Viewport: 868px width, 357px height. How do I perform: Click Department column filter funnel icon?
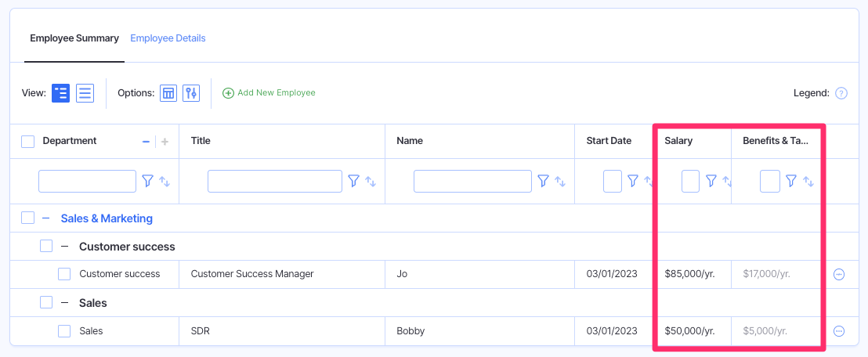[x=147, y=181]
